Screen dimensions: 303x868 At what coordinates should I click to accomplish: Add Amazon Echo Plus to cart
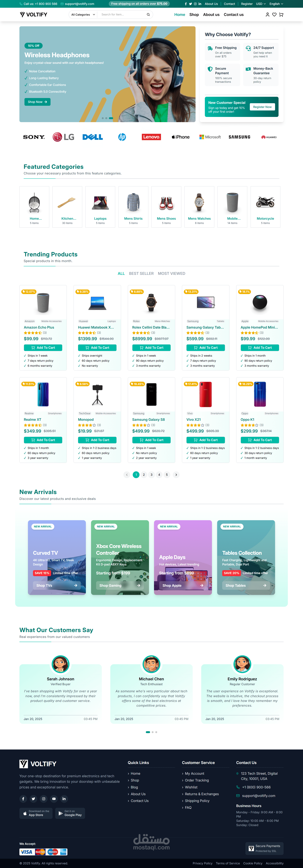tap(43, 348)
